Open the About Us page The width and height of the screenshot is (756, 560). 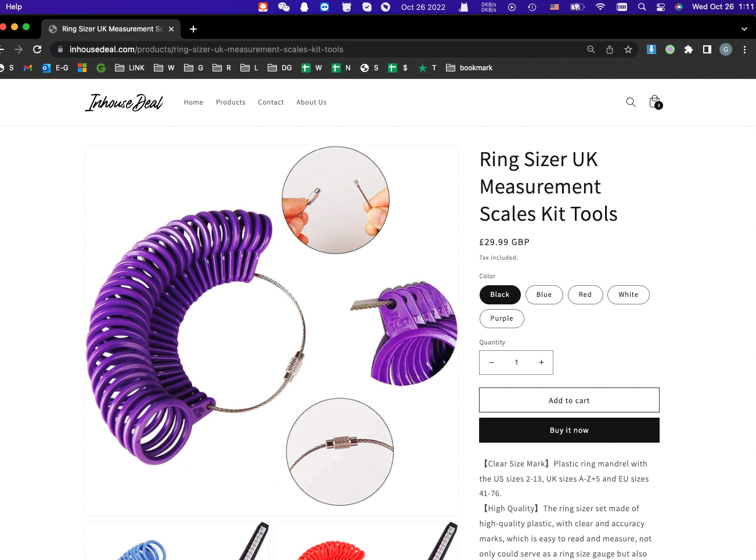(x=311, y=102)
